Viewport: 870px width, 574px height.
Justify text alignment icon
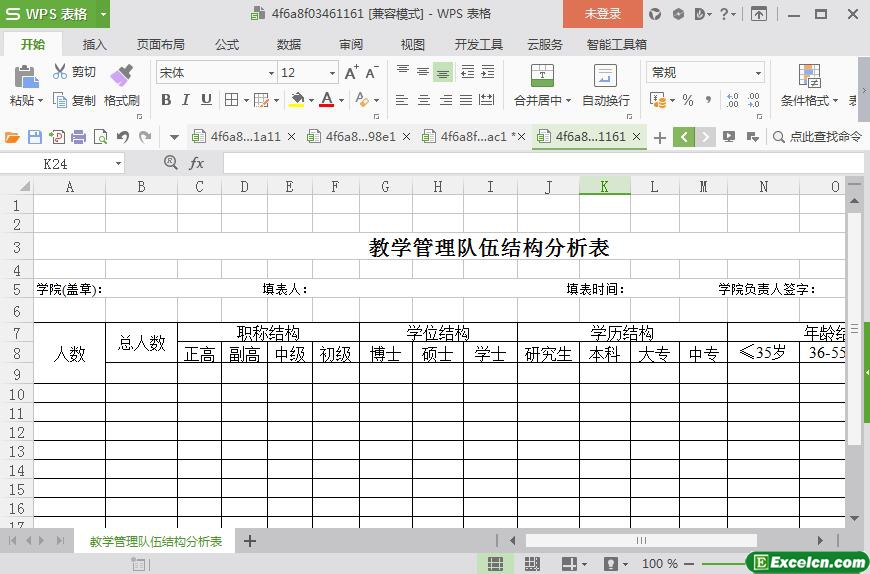click(x=466, y=100)
